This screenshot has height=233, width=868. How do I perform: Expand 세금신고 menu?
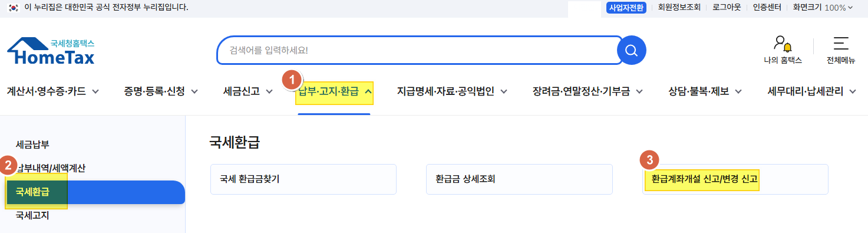pos(247,91)
